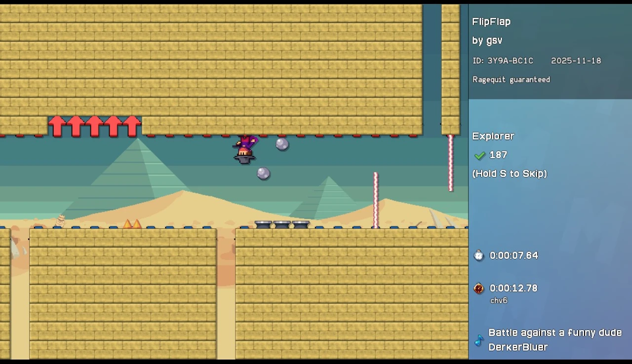The image size is (632, 364).
Task: Click the rightmost red up arrow
Action: point(132,126)
